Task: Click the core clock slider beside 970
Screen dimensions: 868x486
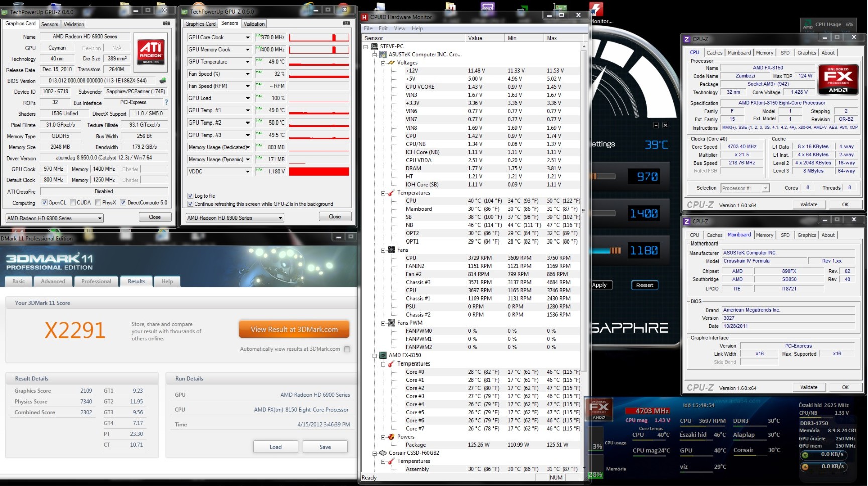Action: (603, 176)
